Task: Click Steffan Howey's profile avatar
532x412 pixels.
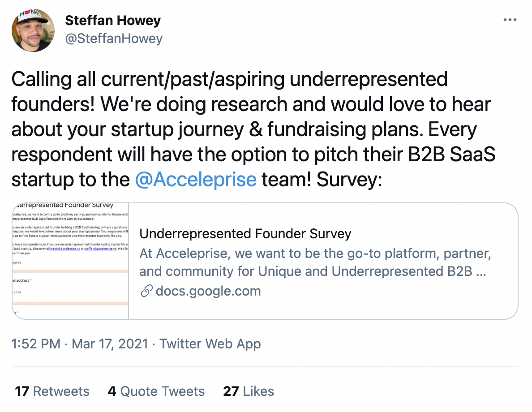Action: click(33, 30)
